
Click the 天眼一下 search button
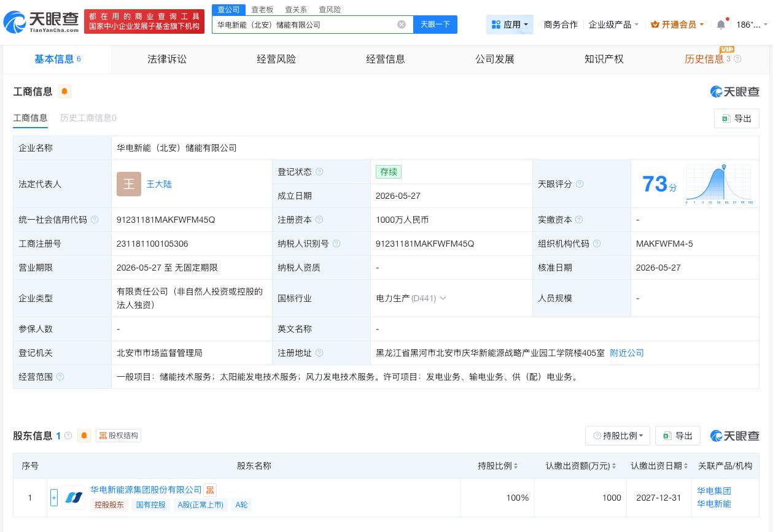[435, 25]
